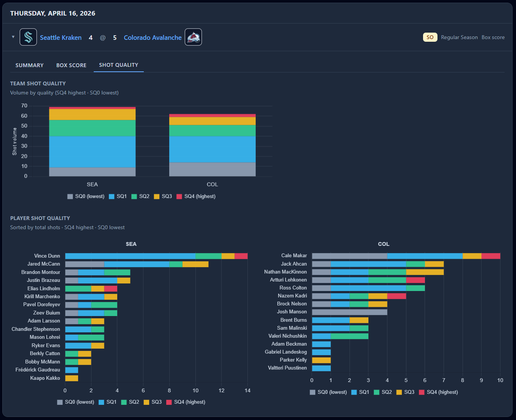Click the green SQ2 segment of SEA team bar
The image size is (516, 420).
click(92, 128)
